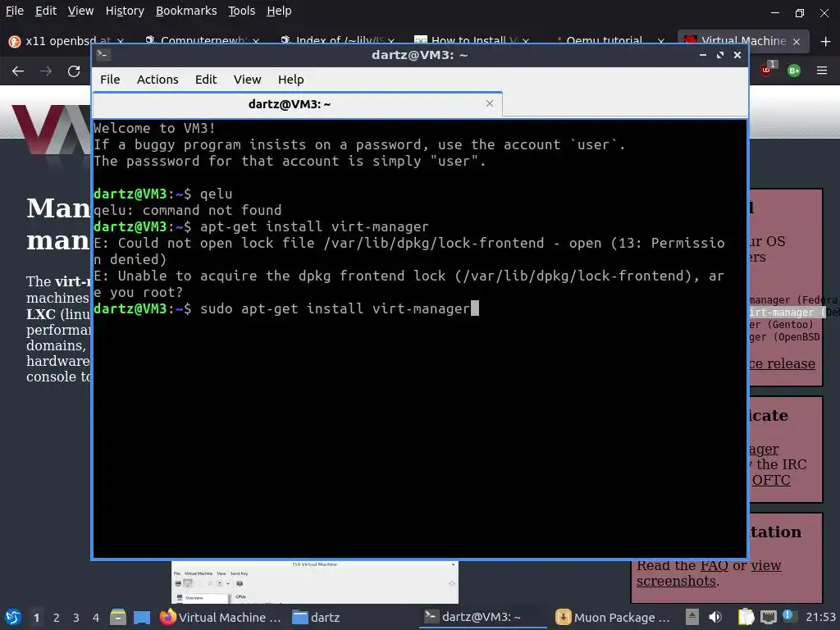Open Firefox File menu

click(15, 11)
